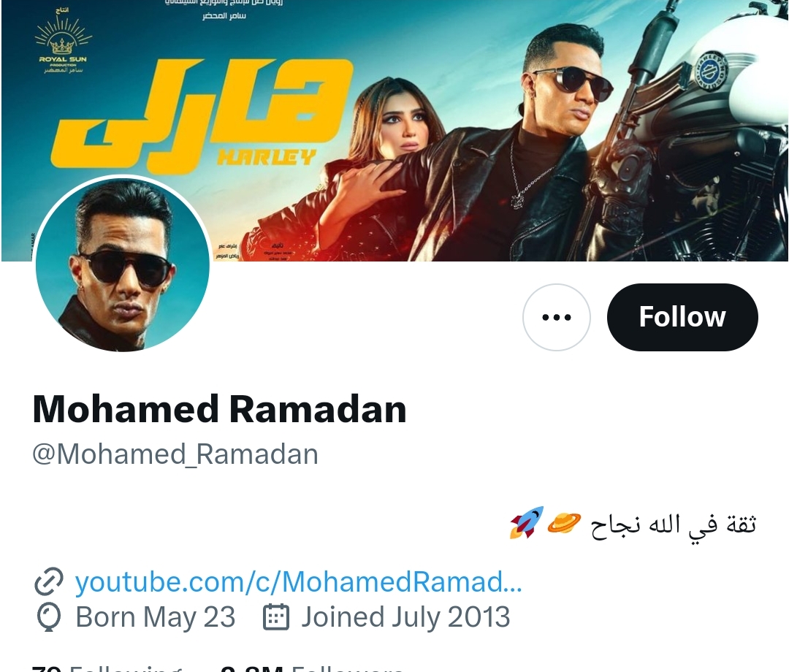Open the three-dot more options menu
Screen dimensions: 789x672
coord(557,317)
